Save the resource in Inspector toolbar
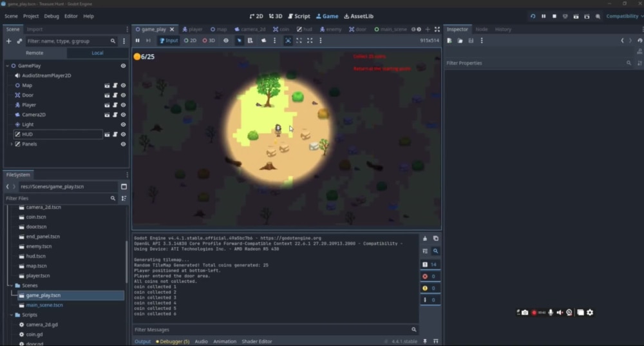Viewport: 644px width, 346px height. tap(471, 41)
